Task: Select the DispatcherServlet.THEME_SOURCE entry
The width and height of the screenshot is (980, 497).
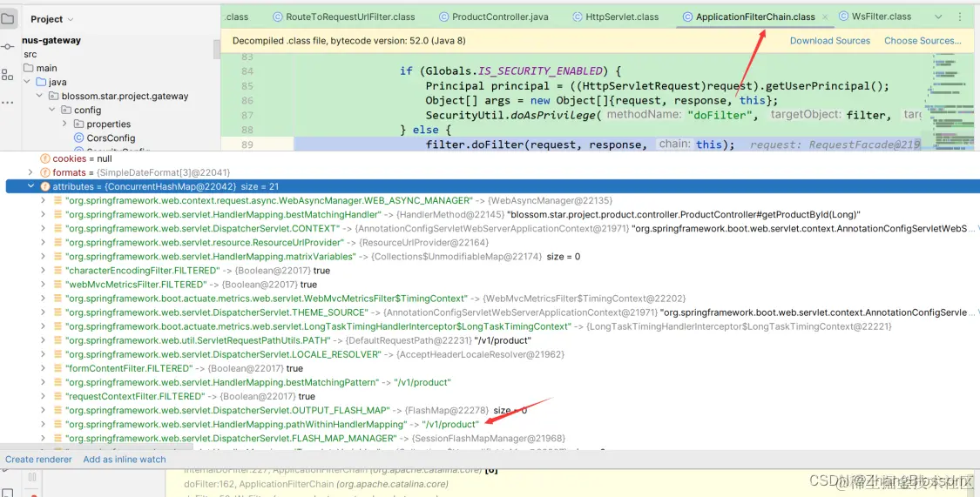Action: [x=516, y=312]
